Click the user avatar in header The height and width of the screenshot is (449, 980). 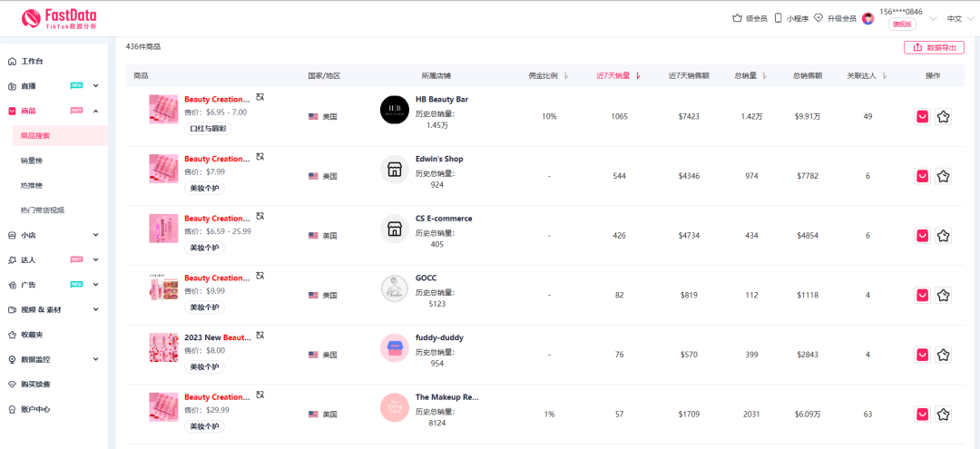[x=867, y=18]
